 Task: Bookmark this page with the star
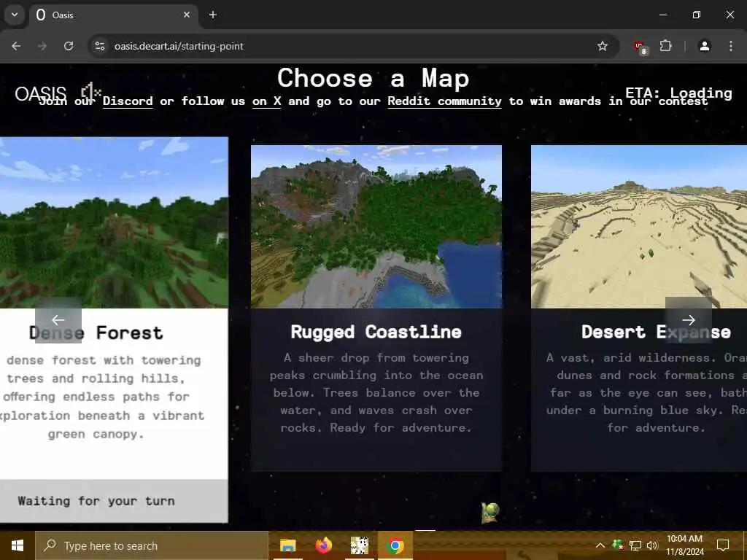click(x=602, y=46)
